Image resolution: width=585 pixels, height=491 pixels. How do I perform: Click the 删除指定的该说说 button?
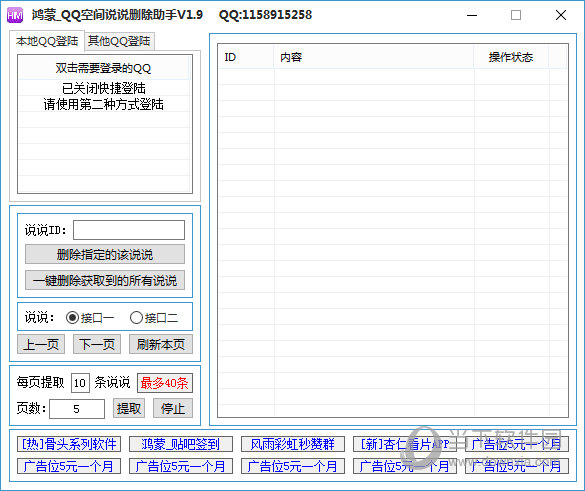click(x=105, y=254)
